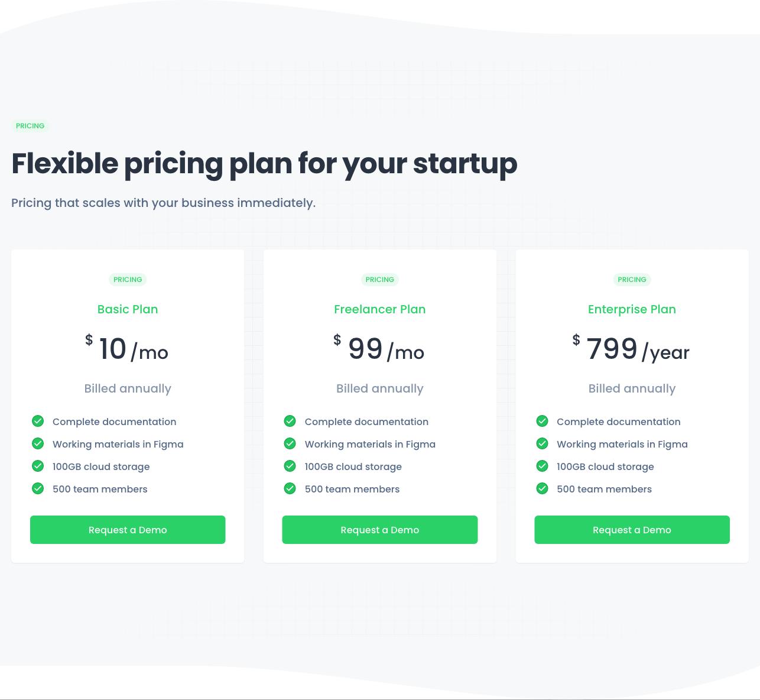Click the PRICING badge above the headline
The width and height of the screenshot is (760, 700).
30,126
